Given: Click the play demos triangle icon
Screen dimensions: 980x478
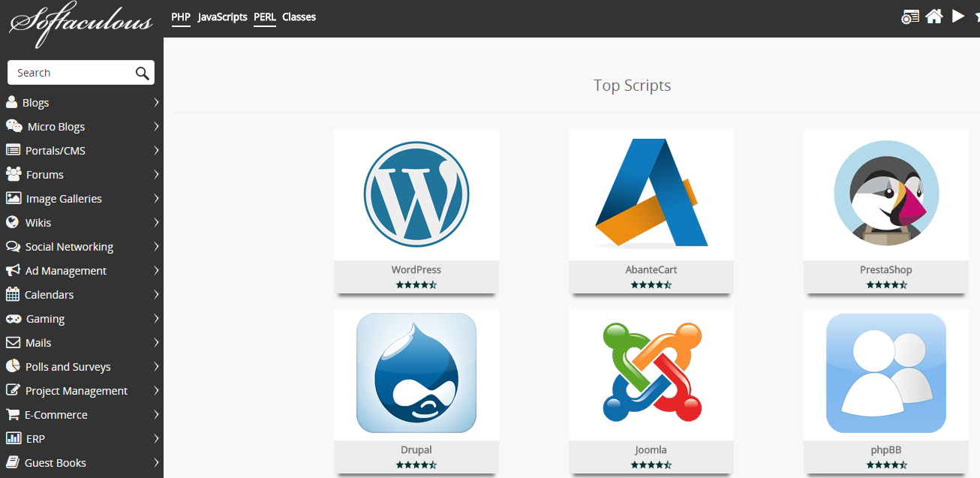Looking at the screenshot, I should 958,16.
